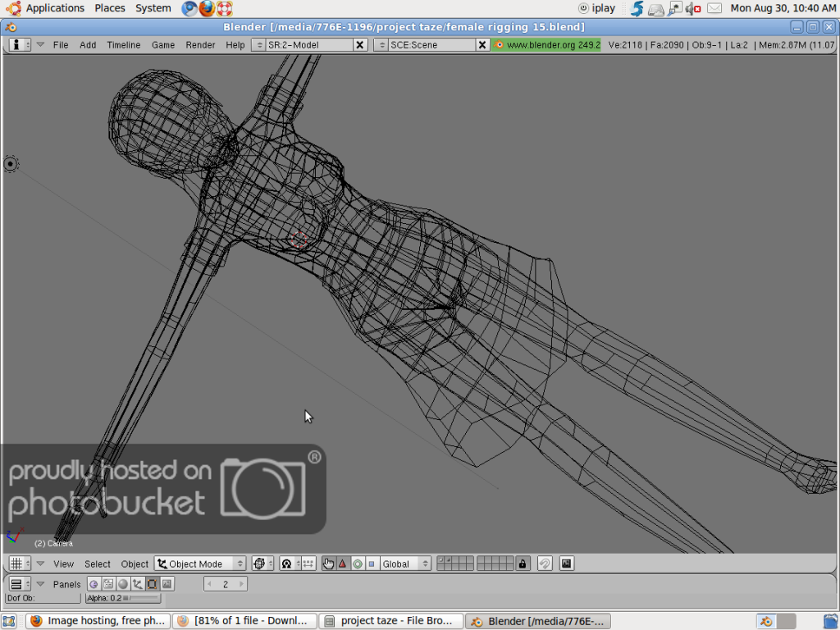This screenshot has height=630, width=840.
Task: Switch to 81% of 1 file Downloads window
Action: 244,621
